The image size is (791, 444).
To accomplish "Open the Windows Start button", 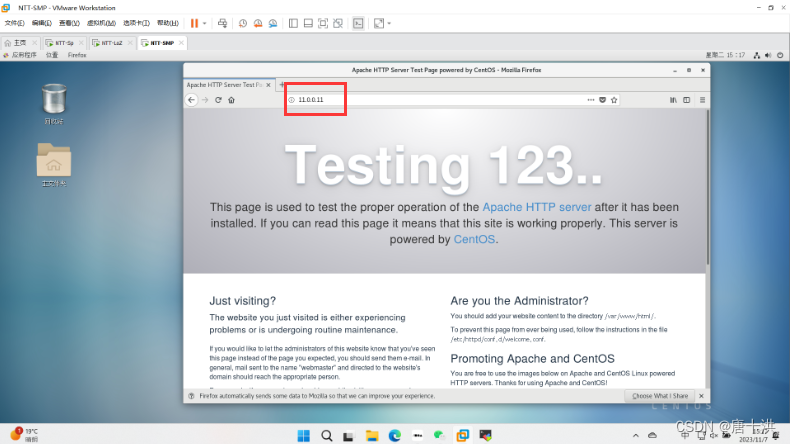I will (x=304, y=435).
